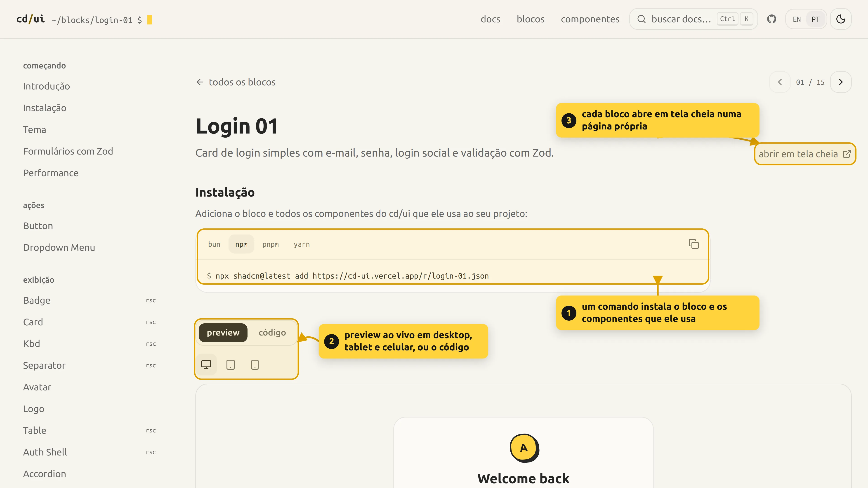868x488 pixels.
Task: Toggle dark mode with the moon icon
Action: click(841, 19)
